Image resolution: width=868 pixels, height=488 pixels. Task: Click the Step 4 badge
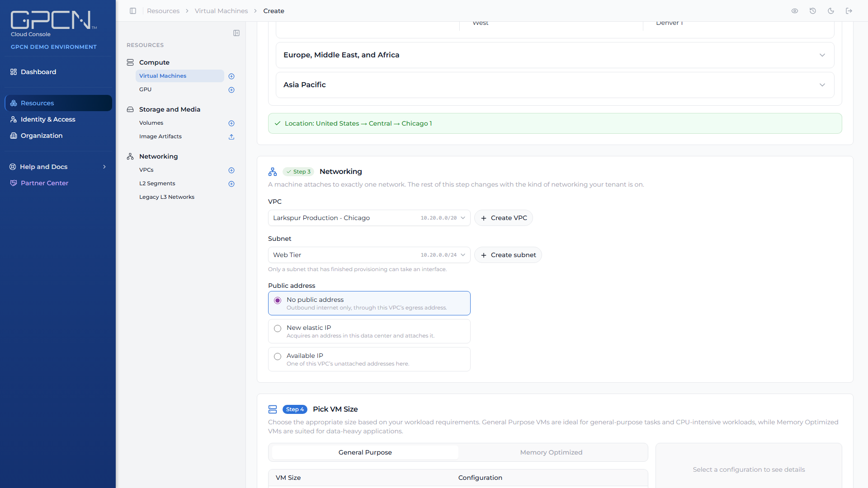click(295, 409)
